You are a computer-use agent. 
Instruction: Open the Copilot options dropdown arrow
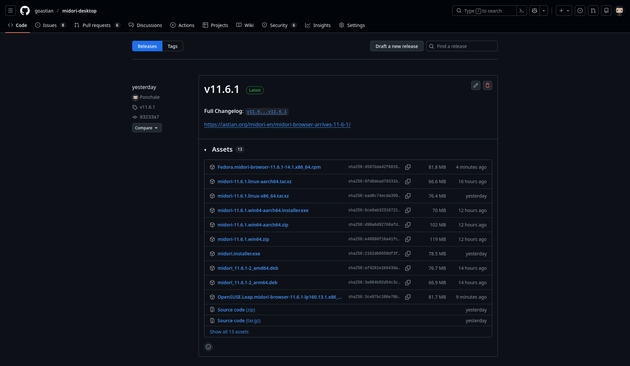click(x=544, y=11)
